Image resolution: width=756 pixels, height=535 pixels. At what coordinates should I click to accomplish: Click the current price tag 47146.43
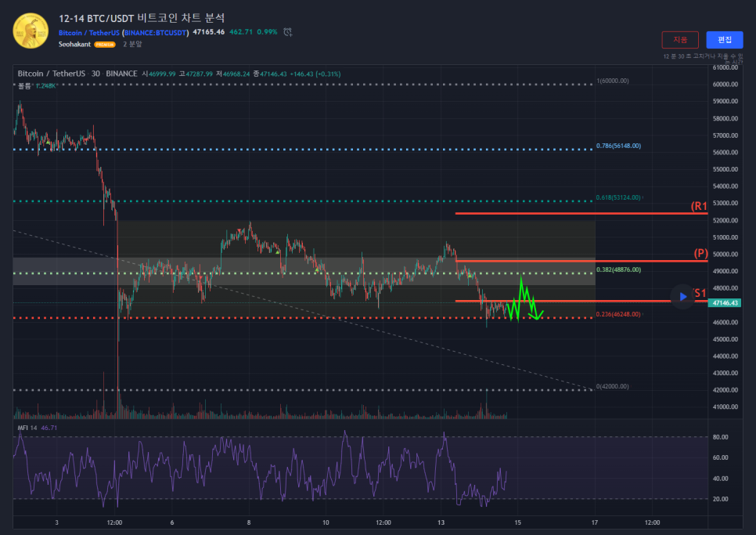(724, 302)
